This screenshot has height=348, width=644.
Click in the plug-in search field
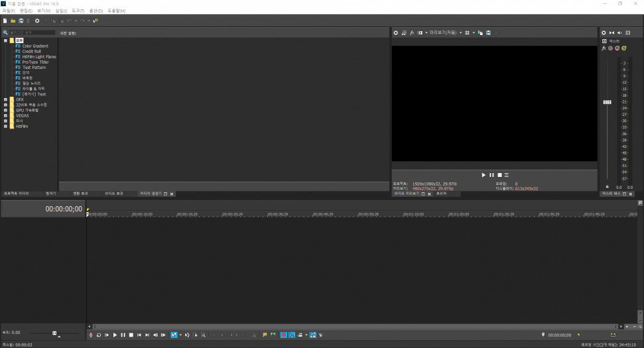click(32, 32)
